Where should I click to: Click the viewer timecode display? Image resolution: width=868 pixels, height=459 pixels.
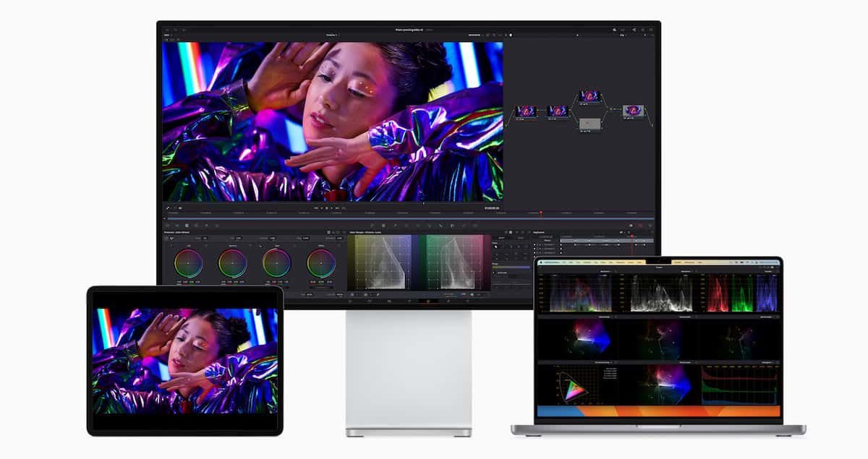coord(492,207)
